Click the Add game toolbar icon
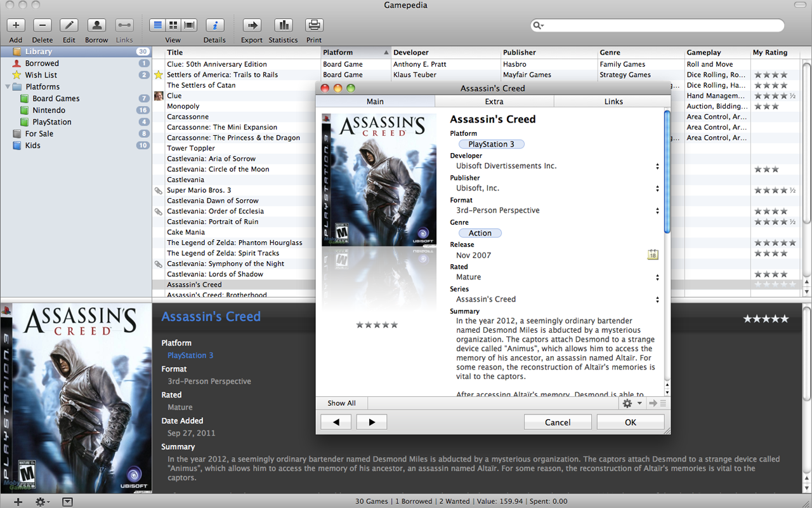This screenshot has width=812, height=508. [16, 25]
